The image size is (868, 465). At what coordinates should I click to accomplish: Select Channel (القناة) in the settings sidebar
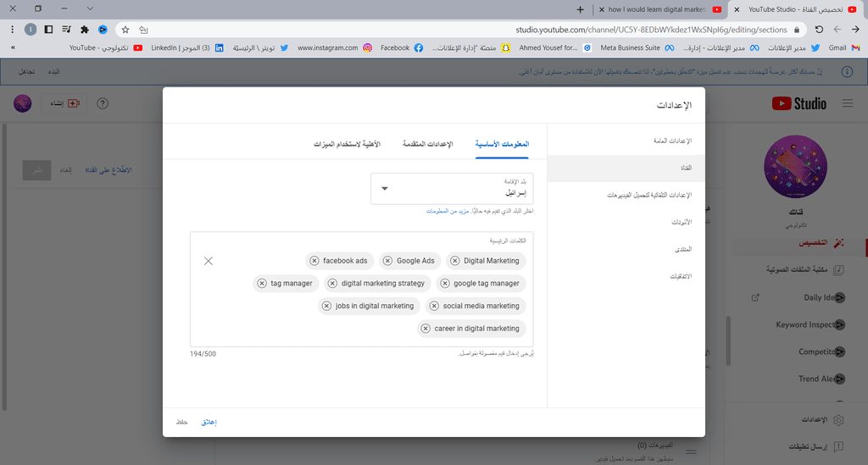point(626,168)
